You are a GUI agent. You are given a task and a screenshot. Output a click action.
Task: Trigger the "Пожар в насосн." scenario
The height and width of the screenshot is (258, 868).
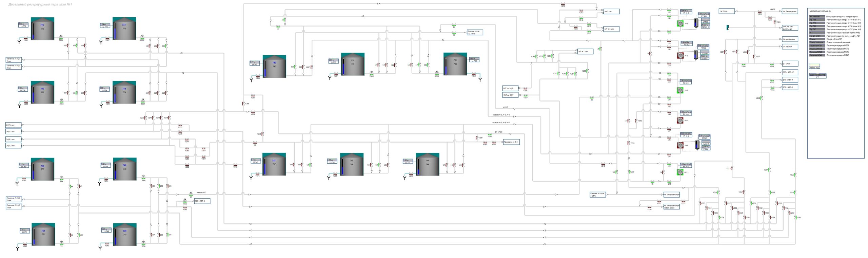(817, 42)
